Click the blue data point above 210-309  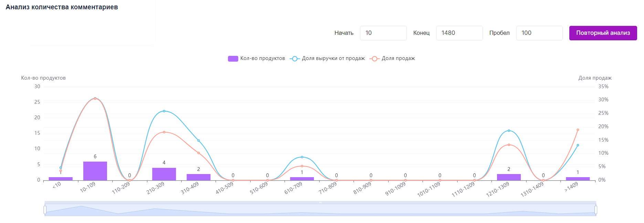164,111
